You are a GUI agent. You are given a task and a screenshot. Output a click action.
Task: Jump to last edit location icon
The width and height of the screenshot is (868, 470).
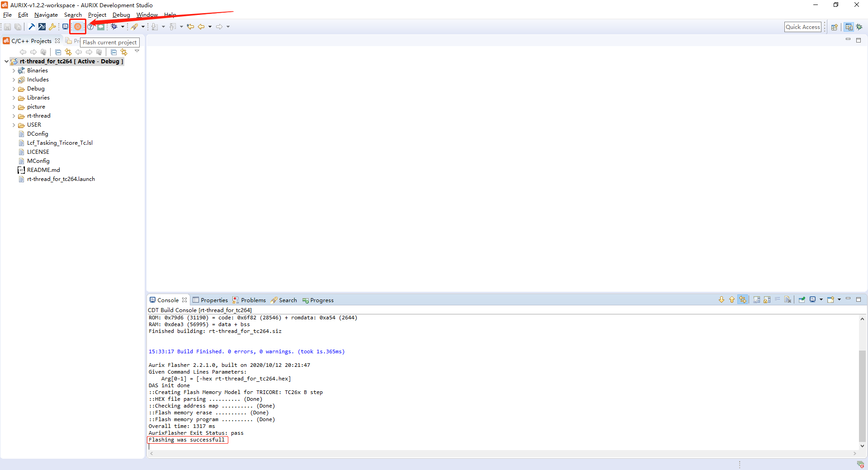190,27
